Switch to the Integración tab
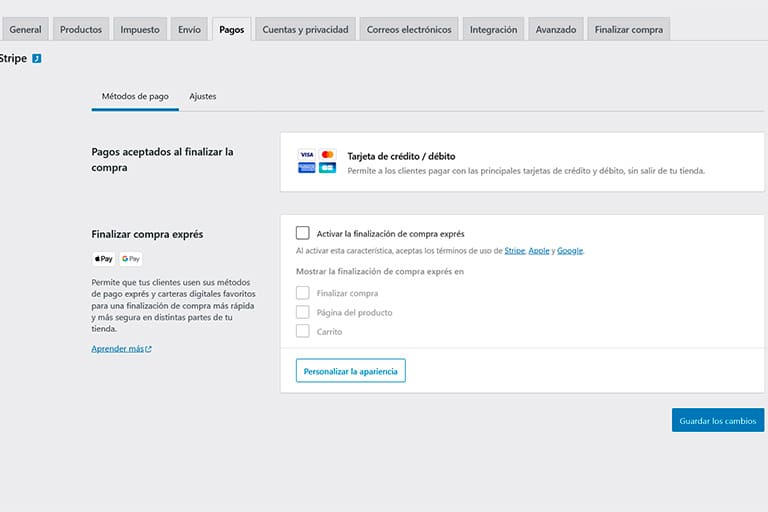The width and height of the screenshot is (768, 512). click(x=493, y=29)
